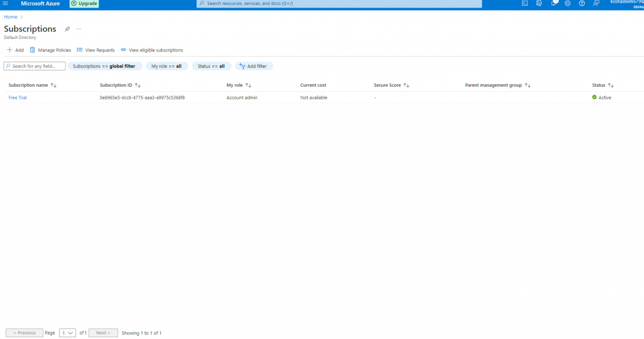The image size is (644, 339).
Task: Open the Free Trial subscription link
Action: (18, 97)
